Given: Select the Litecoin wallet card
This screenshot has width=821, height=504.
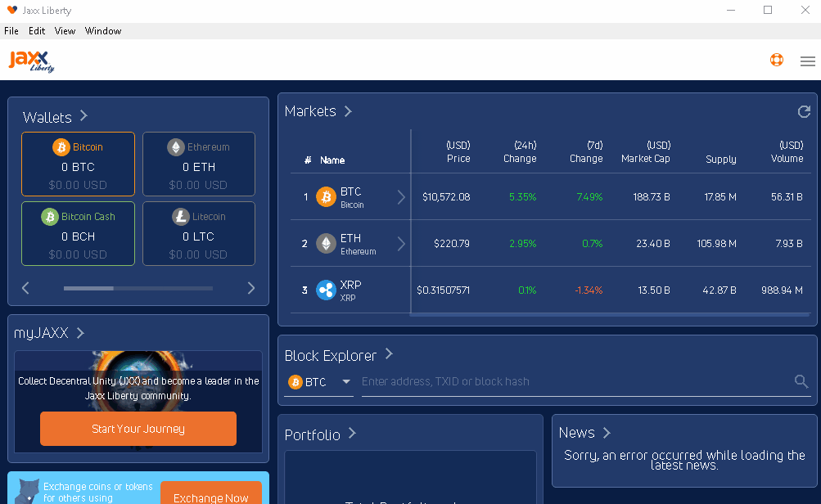Looking at the screenshot, I should tap(198, 233).
